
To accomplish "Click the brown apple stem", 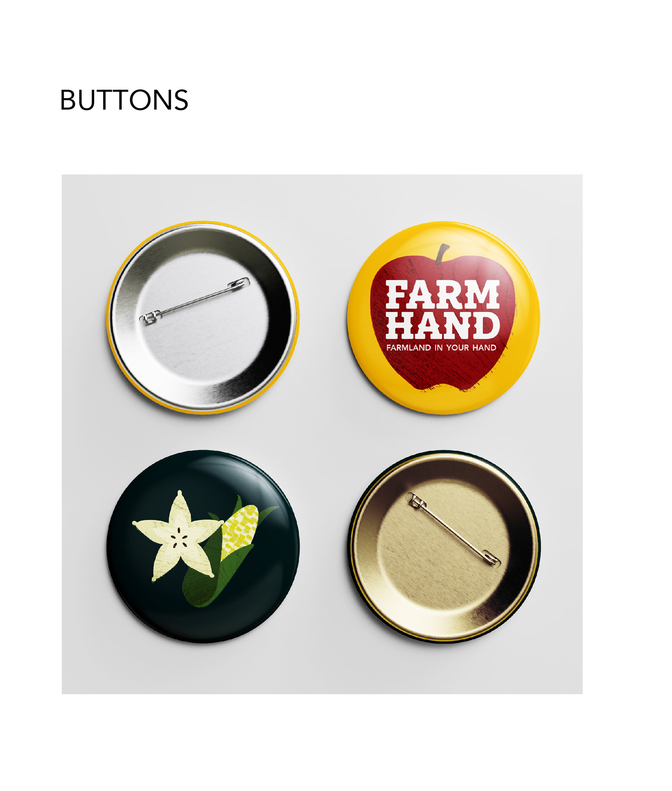I will pos(442,254).
